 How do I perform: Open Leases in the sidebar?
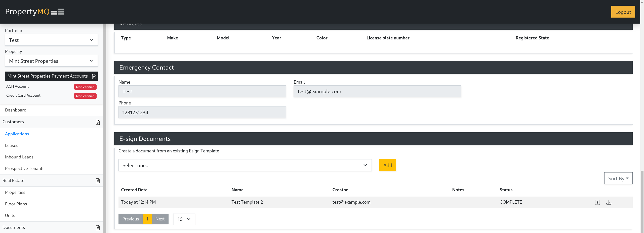coord(12,145)
